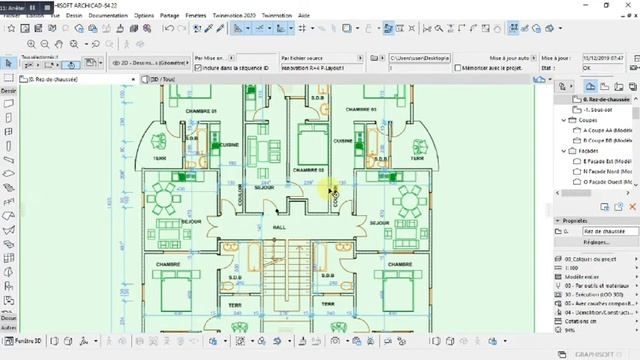
Task: Click the Marquee tool icon below arrow
Action: [9, 78]
